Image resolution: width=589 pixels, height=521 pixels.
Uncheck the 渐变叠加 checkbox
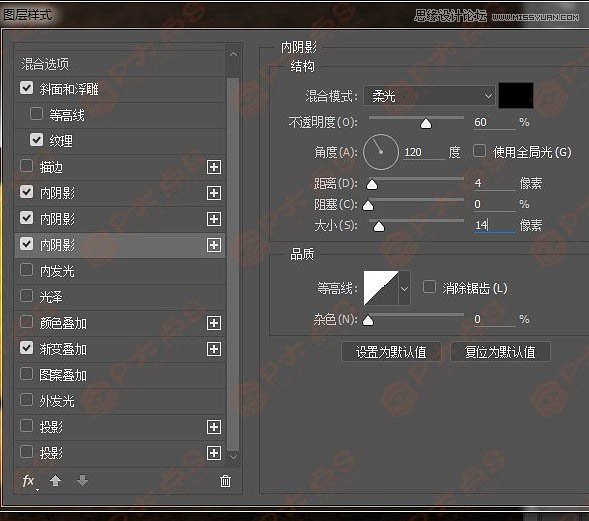[26, 348]
